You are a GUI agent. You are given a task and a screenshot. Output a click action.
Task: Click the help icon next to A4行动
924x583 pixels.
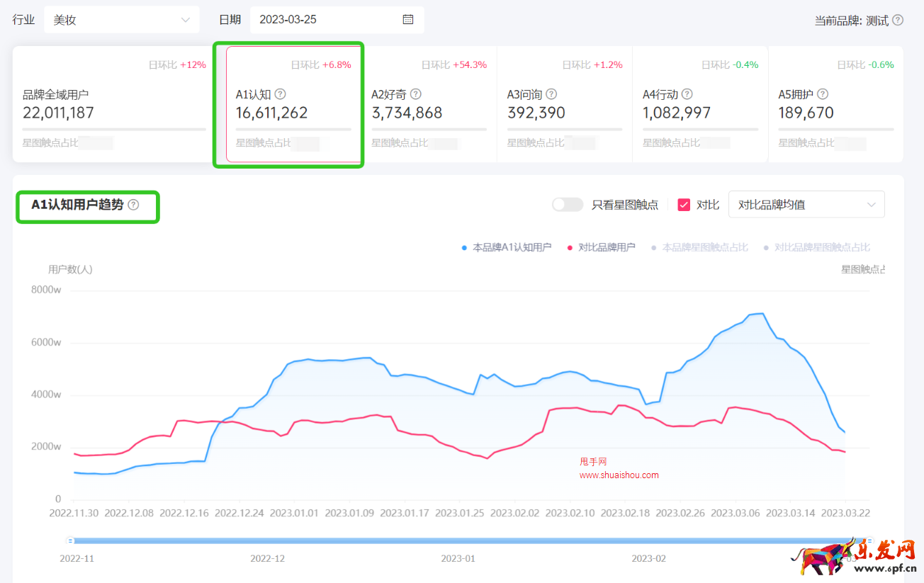pos(687,94)
